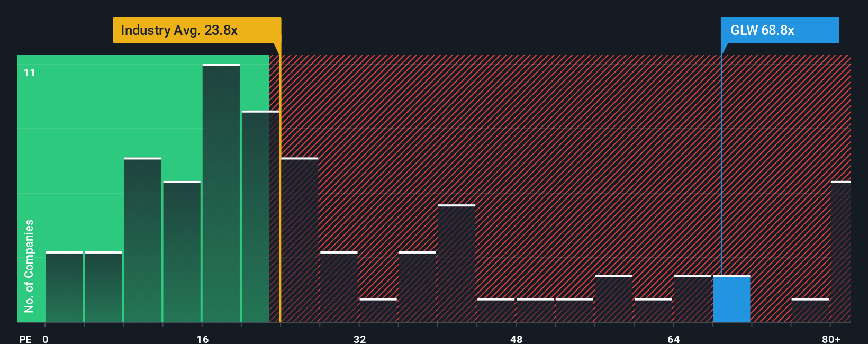The height and width of the screenshot is (344, 868).
Task: Select the bar for PE 8 to 12
Action: point(142,240)
